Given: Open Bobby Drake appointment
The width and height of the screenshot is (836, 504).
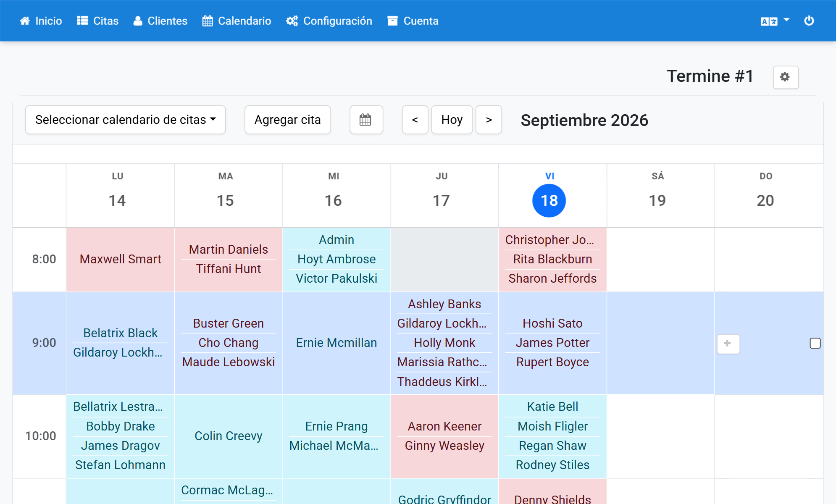Looking at the screenshot, I should tap(120, 426).
